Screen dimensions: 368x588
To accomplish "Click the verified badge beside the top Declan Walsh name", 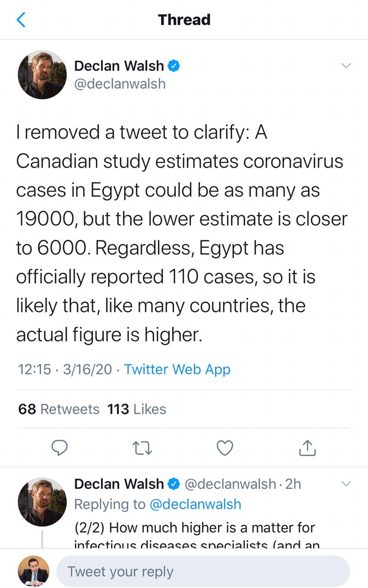I will pos(173,66).
